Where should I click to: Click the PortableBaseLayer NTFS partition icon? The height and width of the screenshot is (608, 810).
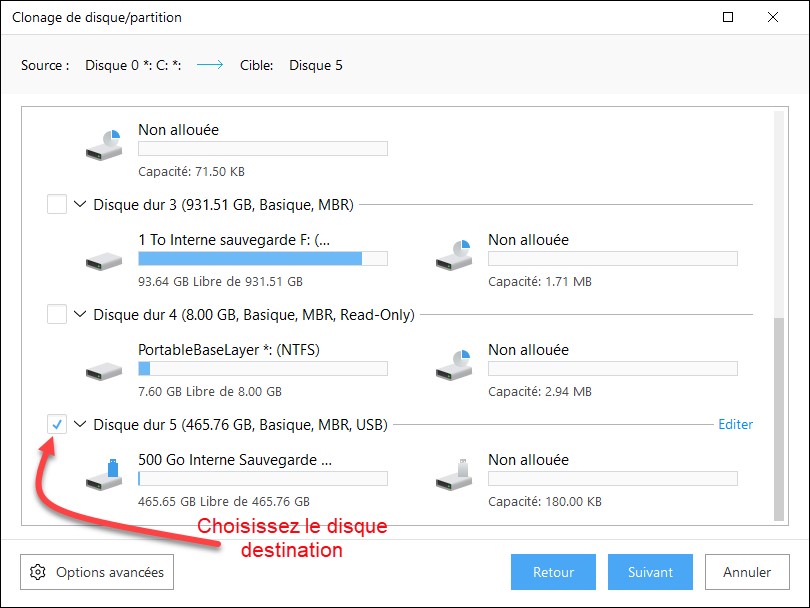tap(104, 370)
